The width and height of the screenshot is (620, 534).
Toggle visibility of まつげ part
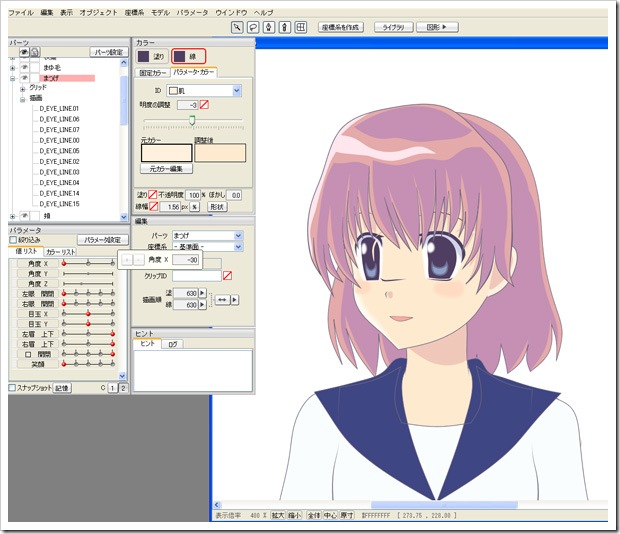(x=25, y=78)
